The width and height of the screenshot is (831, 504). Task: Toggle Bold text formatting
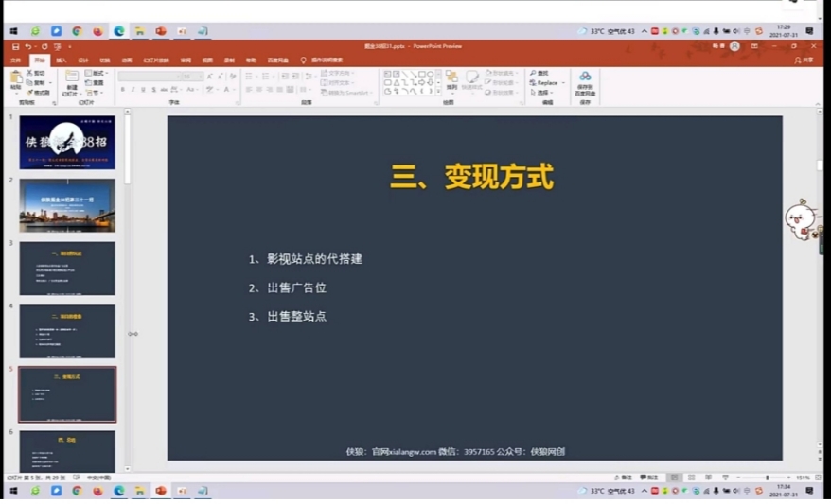click(122, 90)
